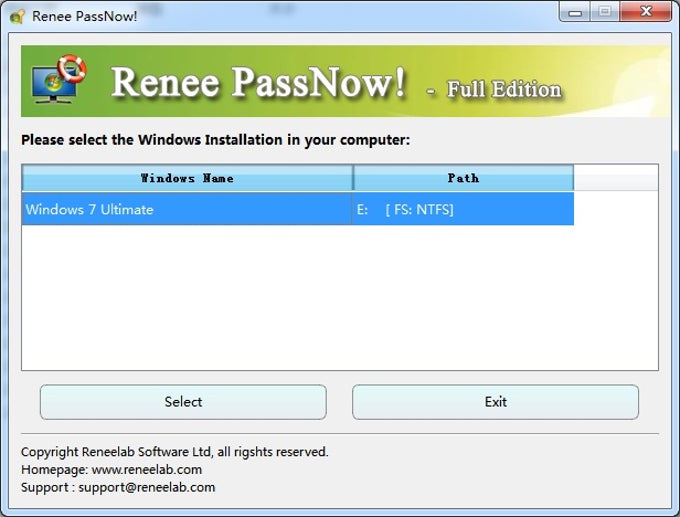The width and height of the screenshot is (680, 517).
Task: Click the Copyright Reneelab Software Ltd line
Action: pos(175,452)
